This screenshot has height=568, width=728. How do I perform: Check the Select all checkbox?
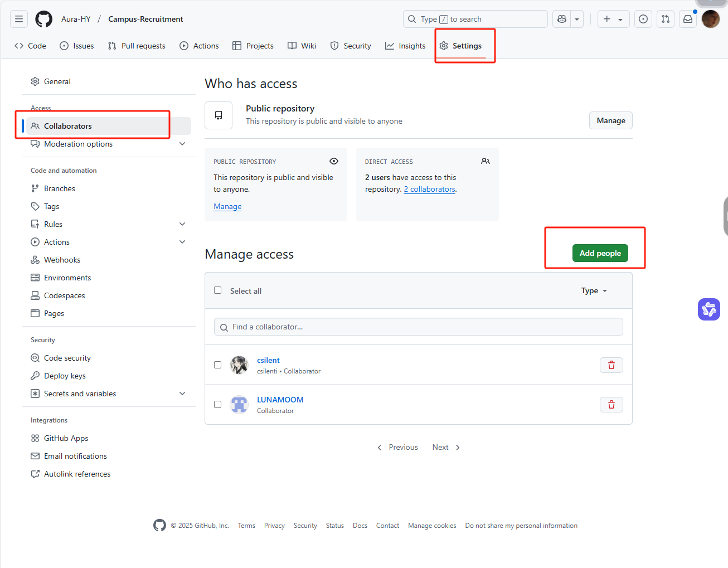pos(218,290)
